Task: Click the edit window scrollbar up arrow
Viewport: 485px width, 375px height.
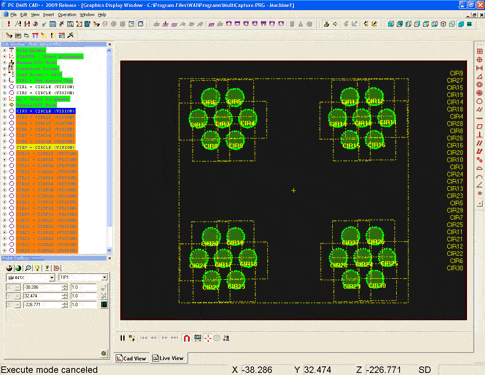Action: click(x=109, y=50)
